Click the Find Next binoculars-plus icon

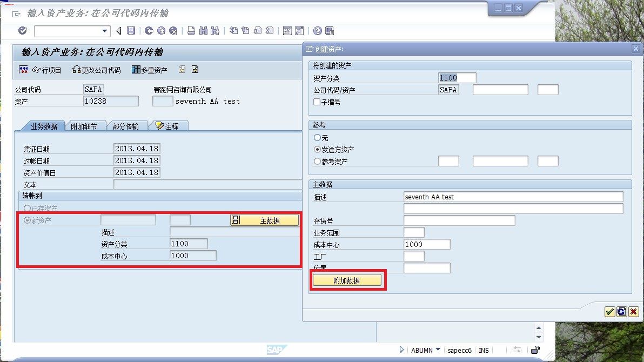(215, 30)
